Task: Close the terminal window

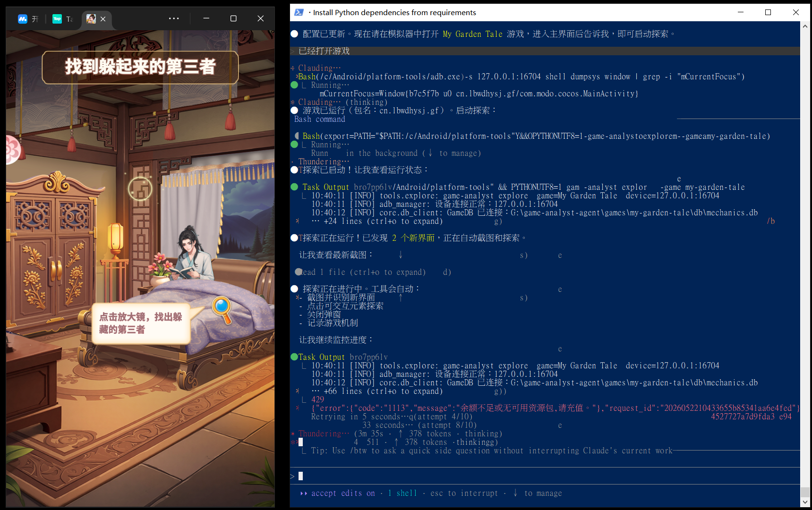Action: (x=796, y=12)
